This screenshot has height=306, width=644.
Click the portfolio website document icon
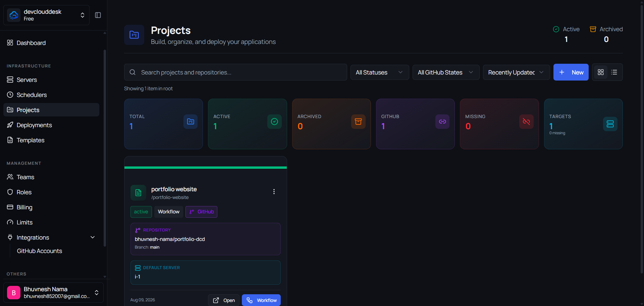tap(138, 193)
